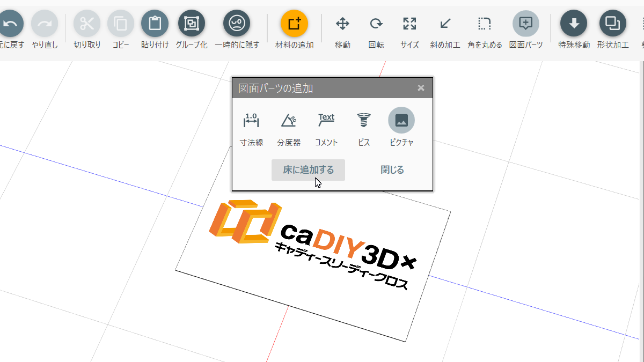Copy using the コピー icon
644x362 pixels.
point(121,24)
